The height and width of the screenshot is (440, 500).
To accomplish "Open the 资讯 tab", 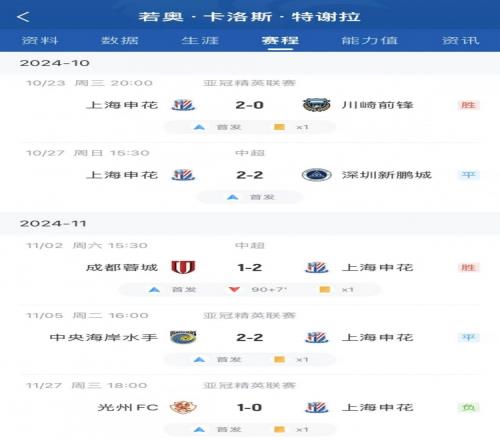I will [461, 40].
